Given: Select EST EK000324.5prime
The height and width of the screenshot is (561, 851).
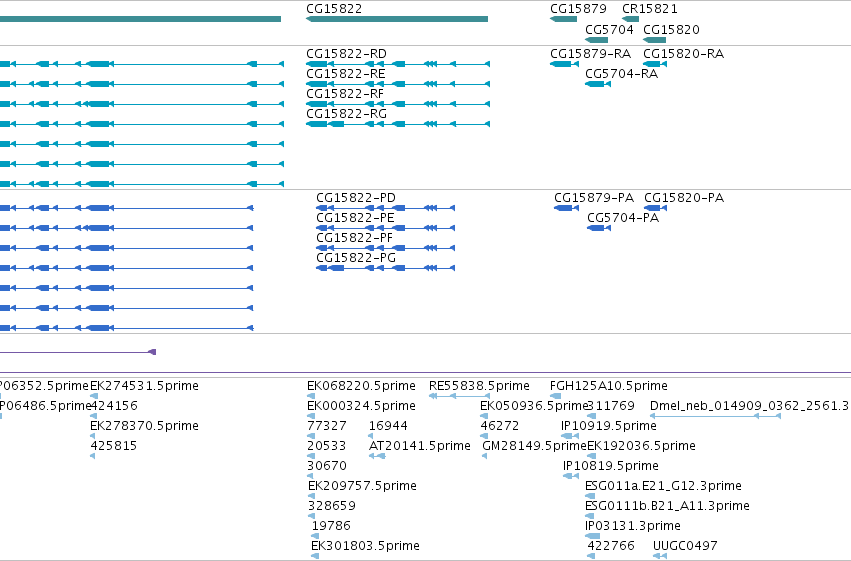Looking at the screenshot, I should [361, 406].
